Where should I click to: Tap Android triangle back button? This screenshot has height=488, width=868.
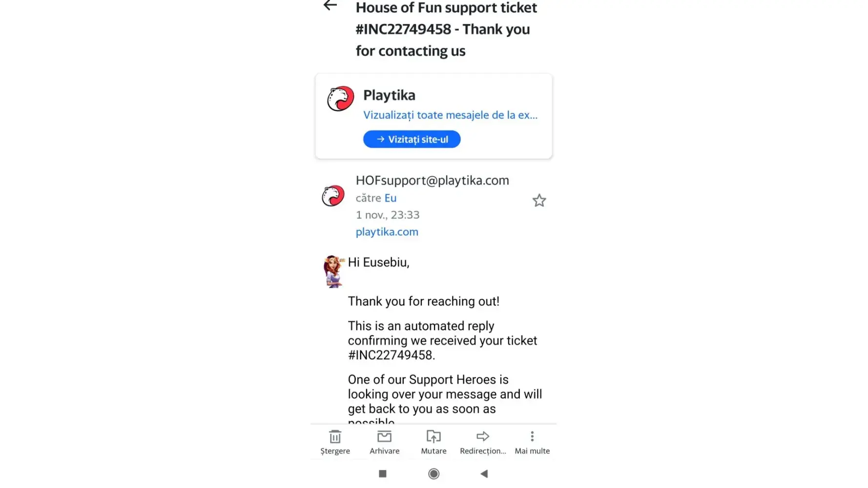tap(484, 474)
